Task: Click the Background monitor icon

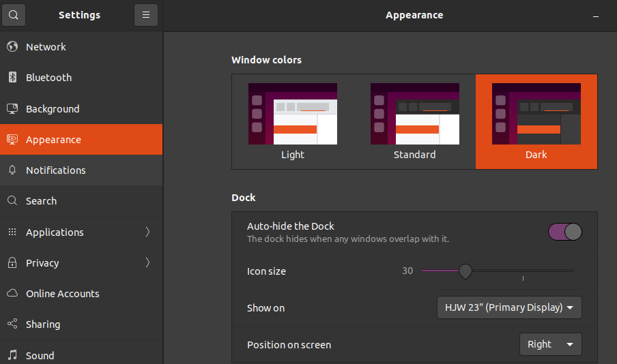Action: pyautogui.click(x=12, y=109)
